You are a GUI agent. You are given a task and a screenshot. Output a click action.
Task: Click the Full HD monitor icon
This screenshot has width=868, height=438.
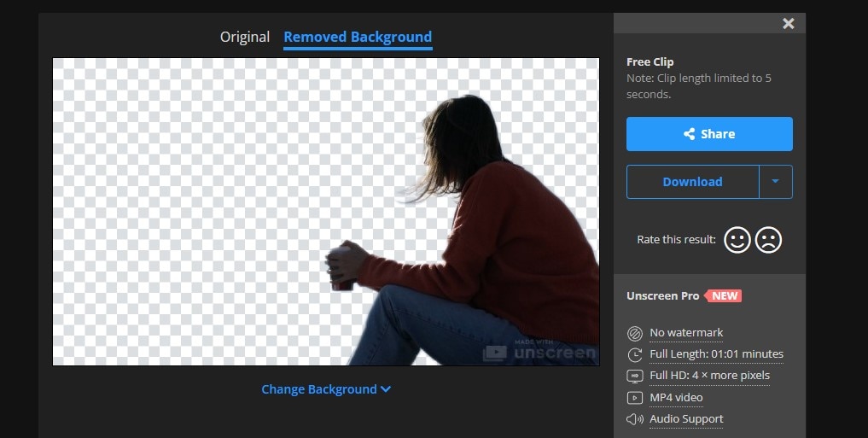[634, 376]
